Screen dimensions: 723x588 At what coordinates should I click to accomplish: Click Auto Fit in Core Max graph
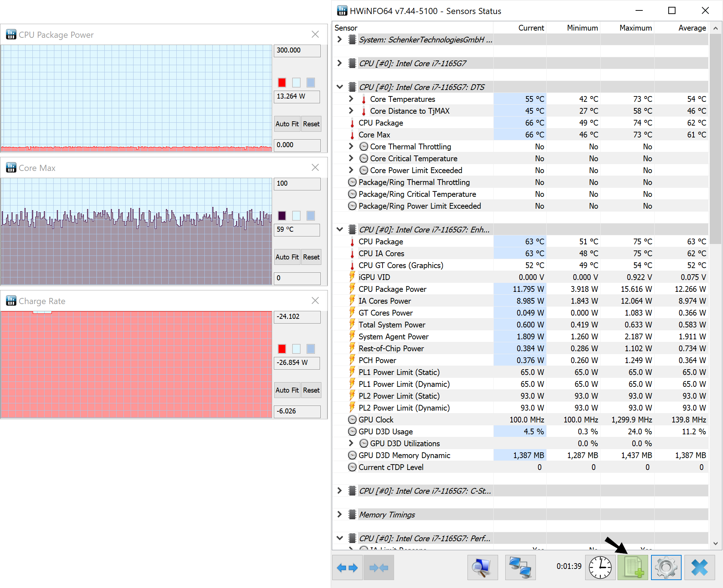(287, 257)
